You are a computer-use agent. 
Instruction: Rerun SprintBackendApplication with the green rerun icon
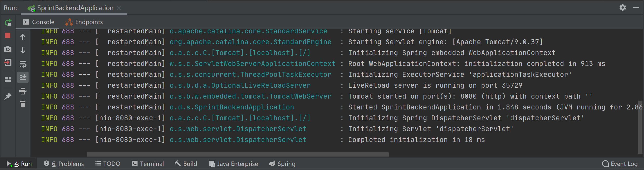coord(8,23)
